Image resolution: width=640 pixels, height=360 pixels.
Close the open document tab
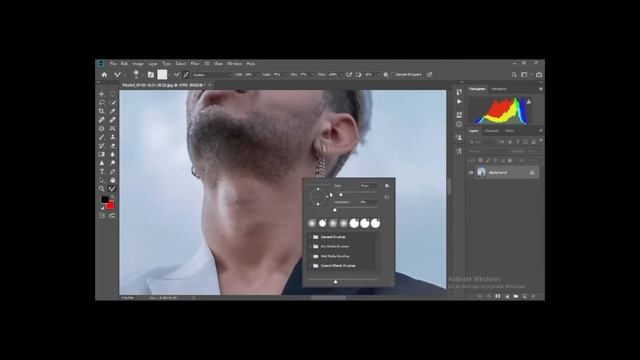[210, 85]
